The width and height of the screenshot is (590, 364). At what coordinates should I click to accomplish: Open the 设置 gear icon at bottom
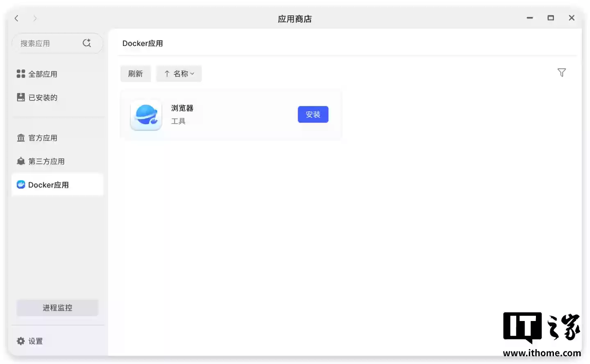click(x=20, y=340)
